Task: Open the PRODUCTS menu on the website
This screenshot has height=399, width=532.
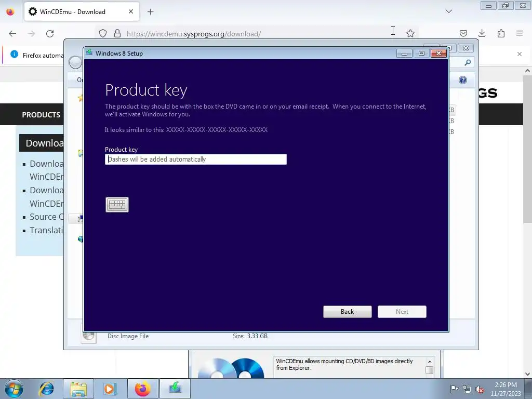Action: 41,115
